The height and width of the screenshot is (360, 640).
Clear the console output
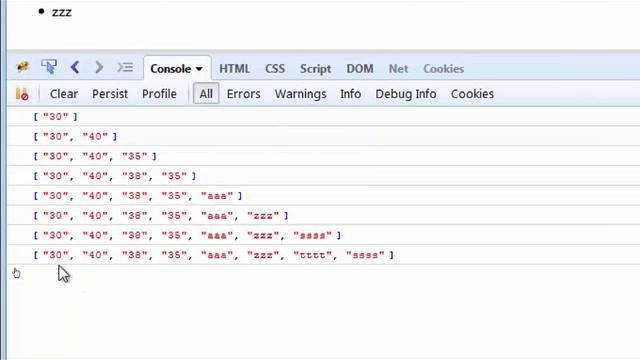64,94
